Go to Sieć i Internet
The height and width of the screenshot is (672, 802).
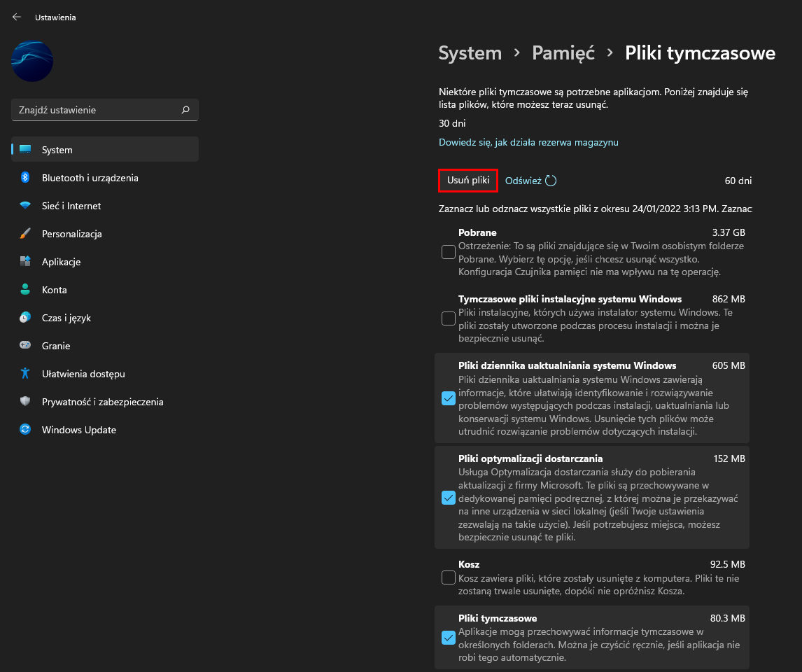pyautogui.click(x=105, y=206)
